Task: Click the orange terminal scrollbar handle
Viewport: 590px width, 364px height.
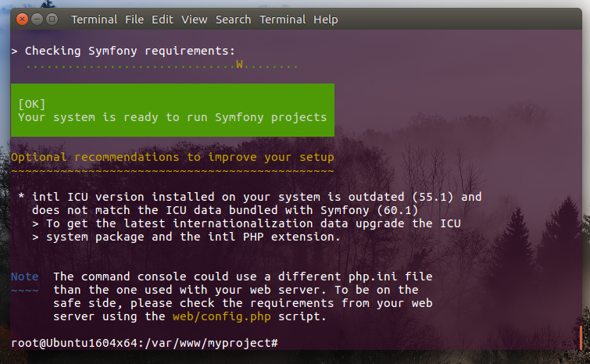Action: pos(581,337)
